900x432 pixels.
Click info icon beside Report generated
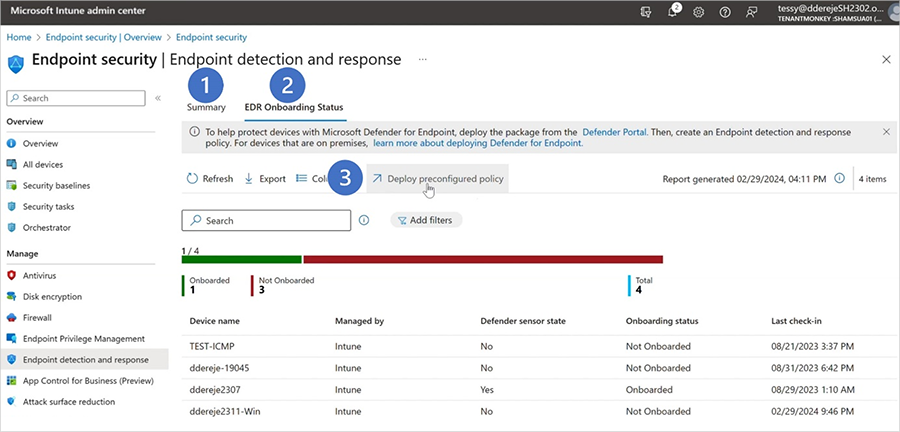839,178
